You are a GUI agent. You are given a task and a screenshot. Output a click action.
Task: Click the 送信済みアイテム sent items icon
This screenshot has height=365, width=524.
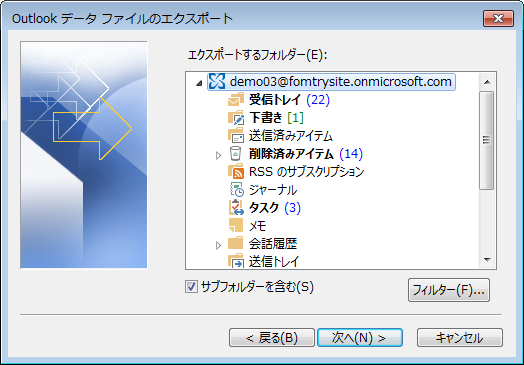point(236,136)
